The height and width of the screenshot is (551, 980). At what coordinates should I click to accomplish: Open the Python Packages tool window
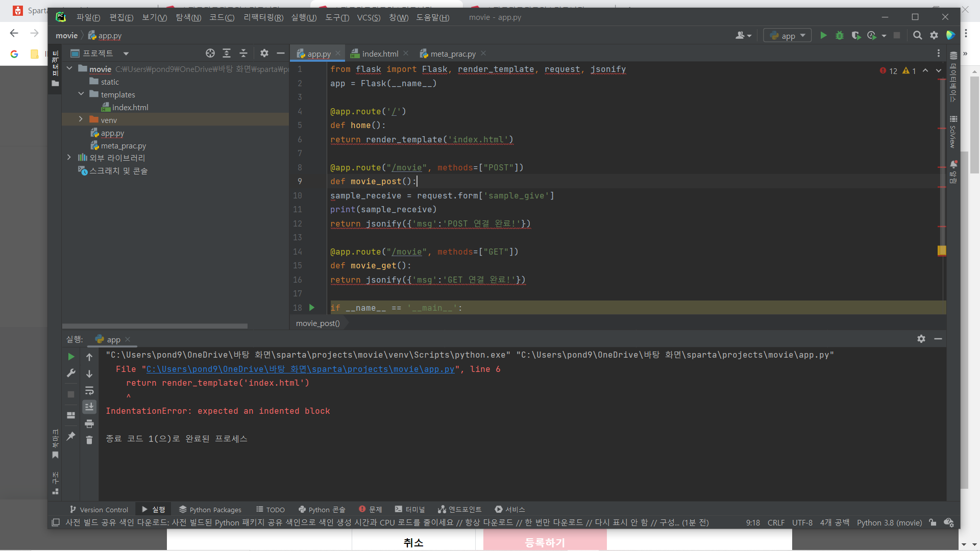click(x=210, y=509)
